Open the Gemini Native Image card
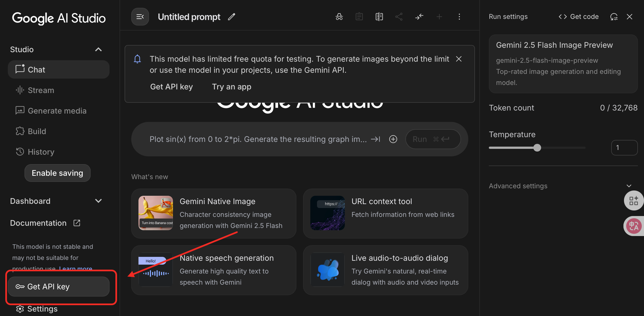644x316 pixels. [214, 213]
